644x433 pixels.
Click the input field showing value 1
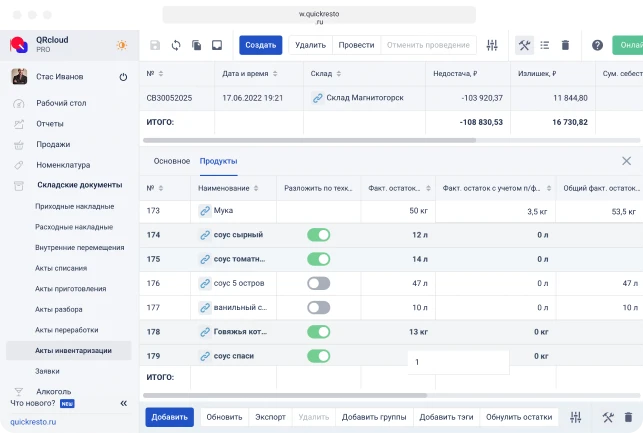tap(458, 362)
